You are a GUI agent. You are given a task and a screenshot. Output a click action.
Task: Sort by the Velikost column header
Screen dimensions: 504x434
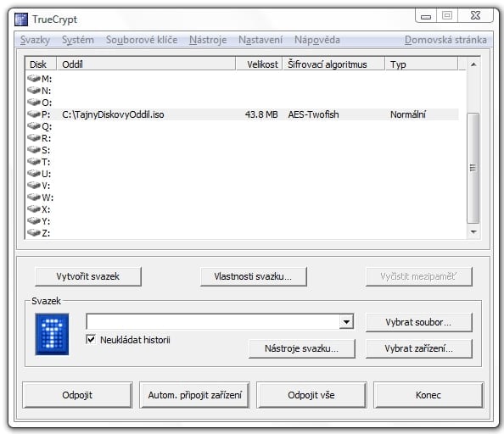pos(260,64)
